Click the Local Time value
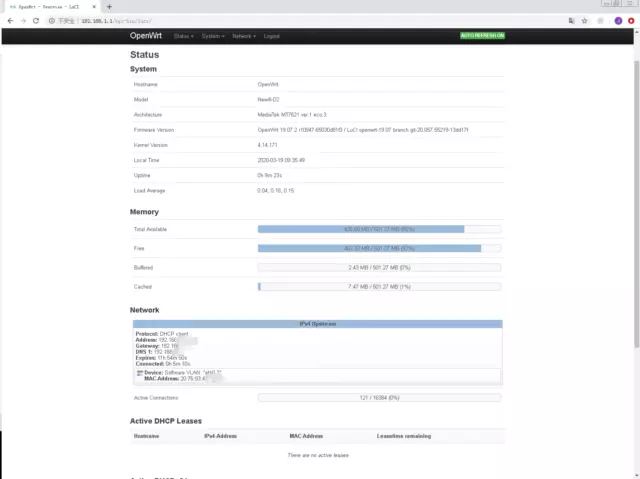Image resolution: width=640 pixels, height=479 pixels. (x=281, y=160)
